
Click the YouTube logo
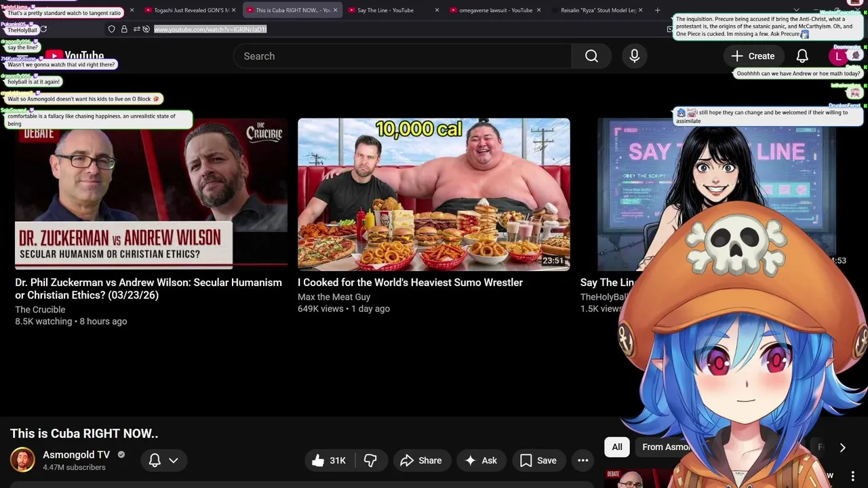pos(75,56)
